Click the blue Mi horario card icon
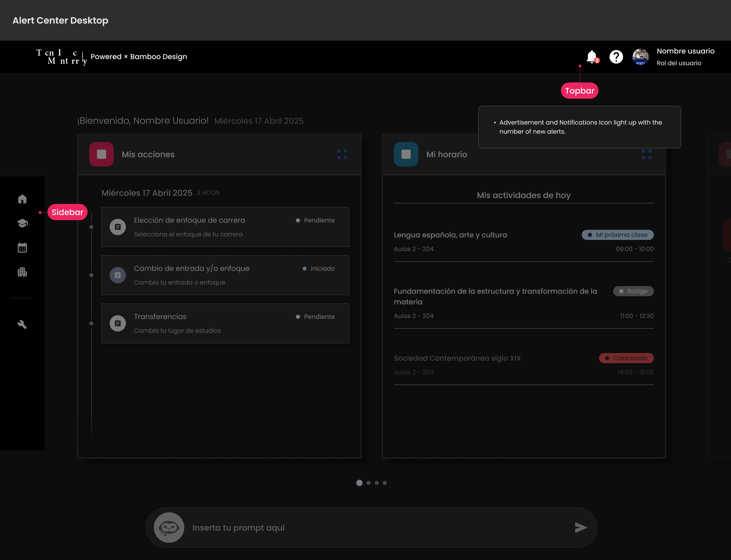Screen dimensions: 731x560 (406, 154)
